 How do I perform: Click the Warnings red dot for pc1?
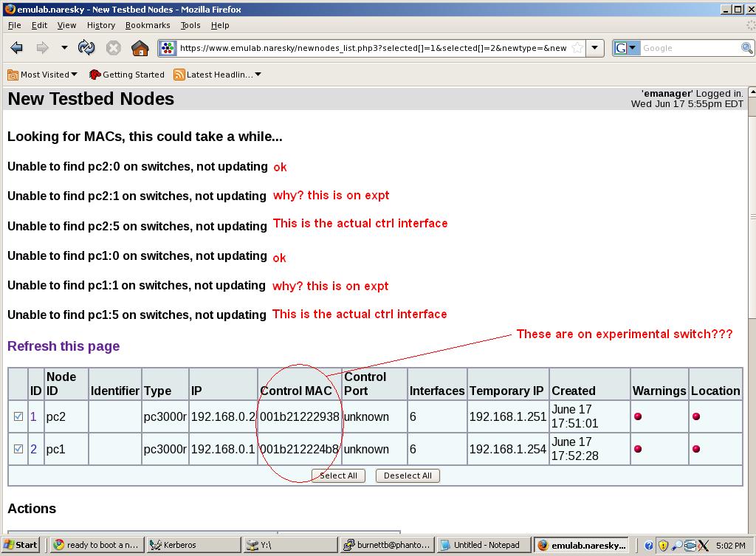tap(638, 449)
